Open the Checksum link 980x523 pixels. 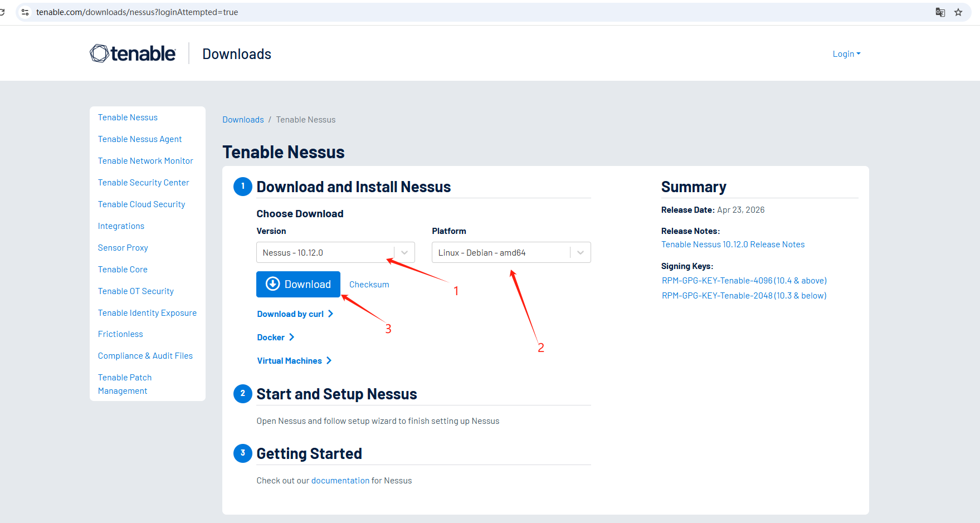tap(369, 285)
